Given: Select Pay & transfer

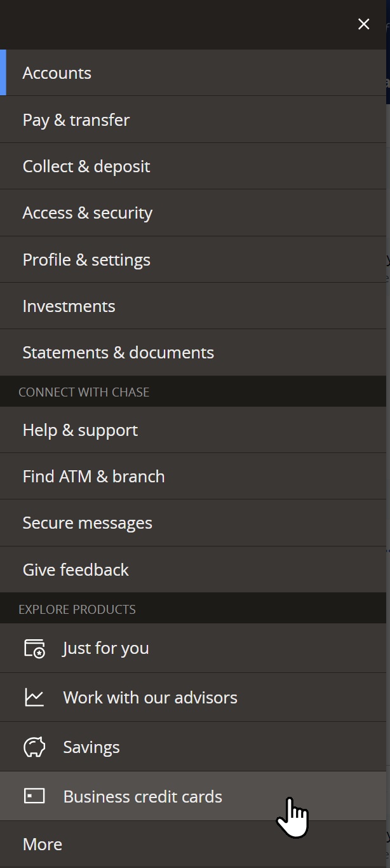Looking at the screenshot, I should click(76, 120).
